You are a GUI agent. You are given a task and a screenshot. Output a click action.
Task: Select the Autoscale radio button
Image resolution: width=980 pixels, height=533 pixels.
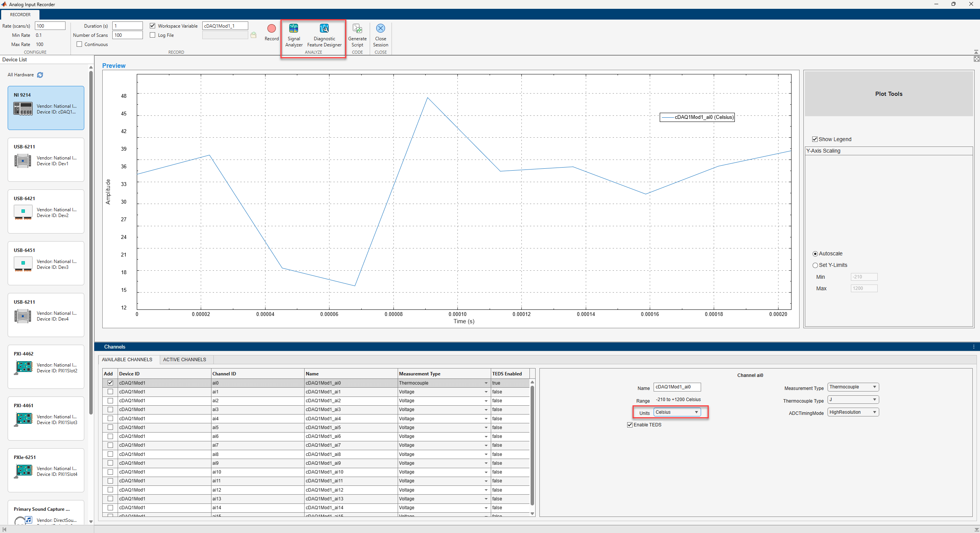tap(815, 254)
